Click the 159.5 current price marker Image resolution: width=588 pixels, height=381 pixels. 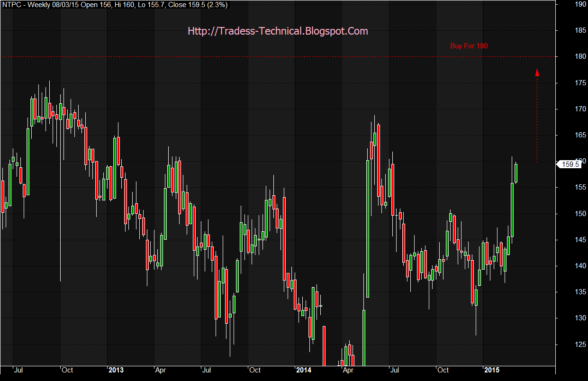pyautogui.click(x=569, y=164)
